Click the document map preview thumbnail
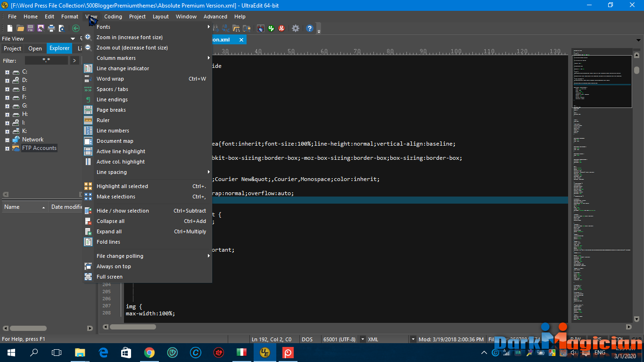644x362 pixels. pyautogui.click(x=602, y=82)
